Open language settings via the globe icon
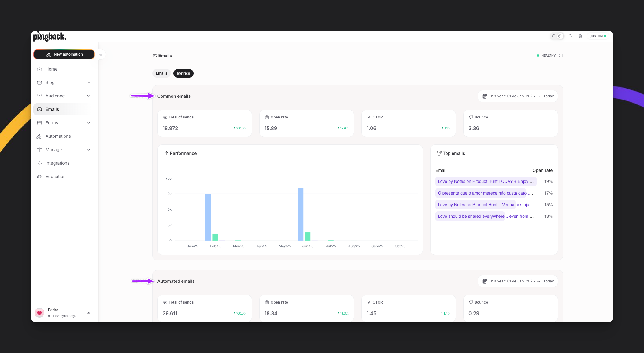 coord(580,36)
